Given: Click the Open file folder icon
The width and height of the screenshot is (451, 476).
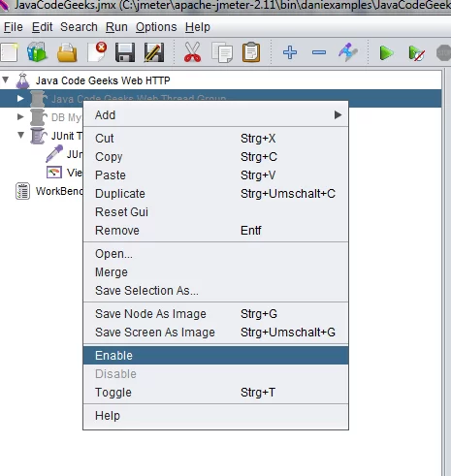Looking at the screenshot, I should [x=67, y=52].
